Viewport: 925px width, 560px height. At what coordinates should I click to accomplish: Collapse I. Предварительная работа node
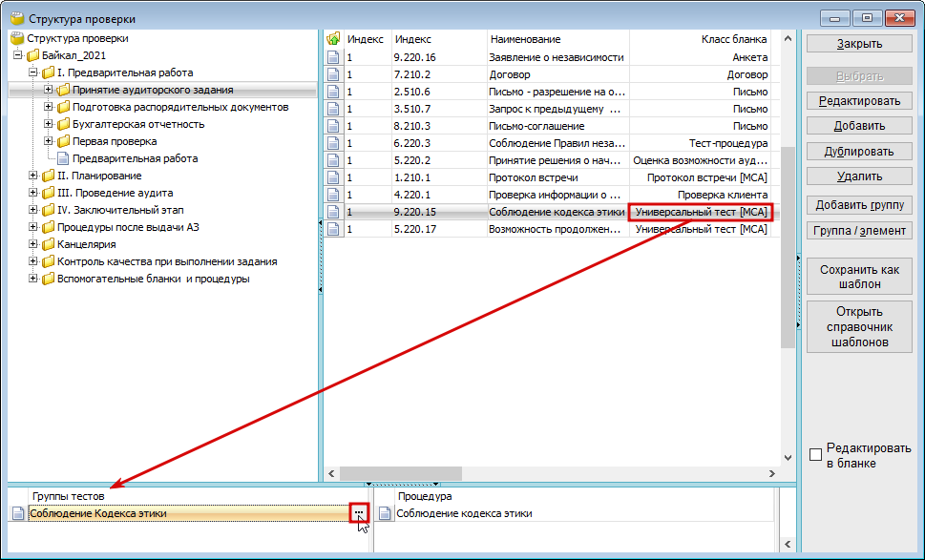33,73
